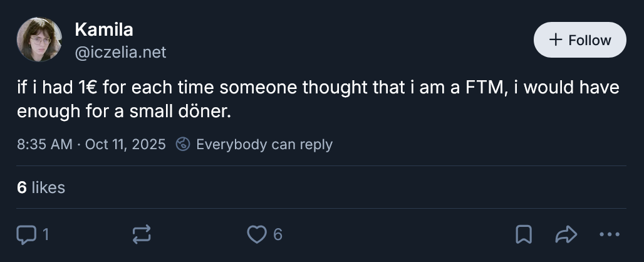
Task: Click the reply count number 1
Action: [x=45, y=234]
